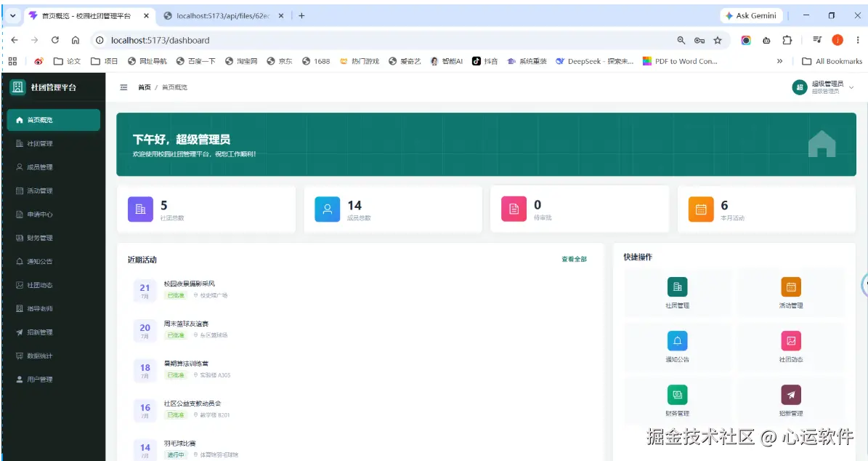
Task: Open the extensions puzzle icon
Action: 787,40
